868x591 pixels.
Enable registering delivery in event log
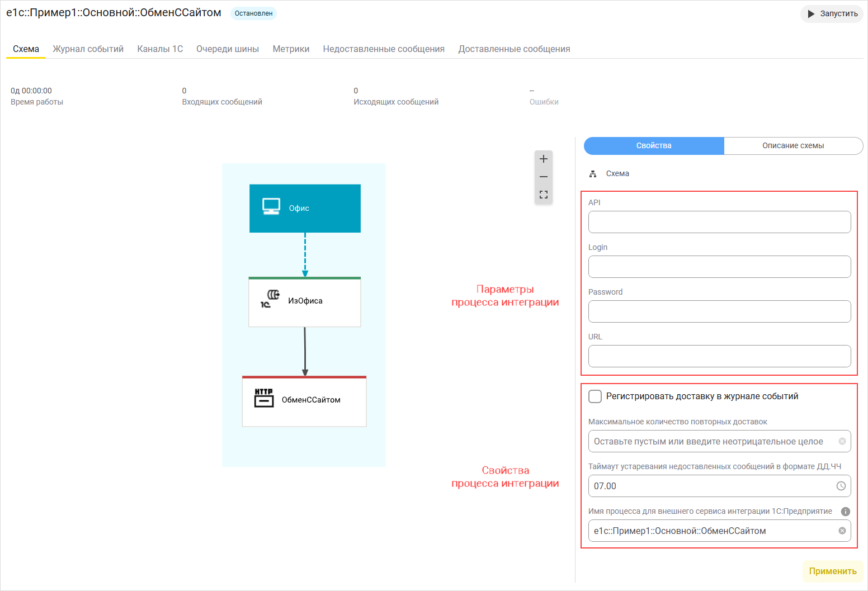point(595,396)
